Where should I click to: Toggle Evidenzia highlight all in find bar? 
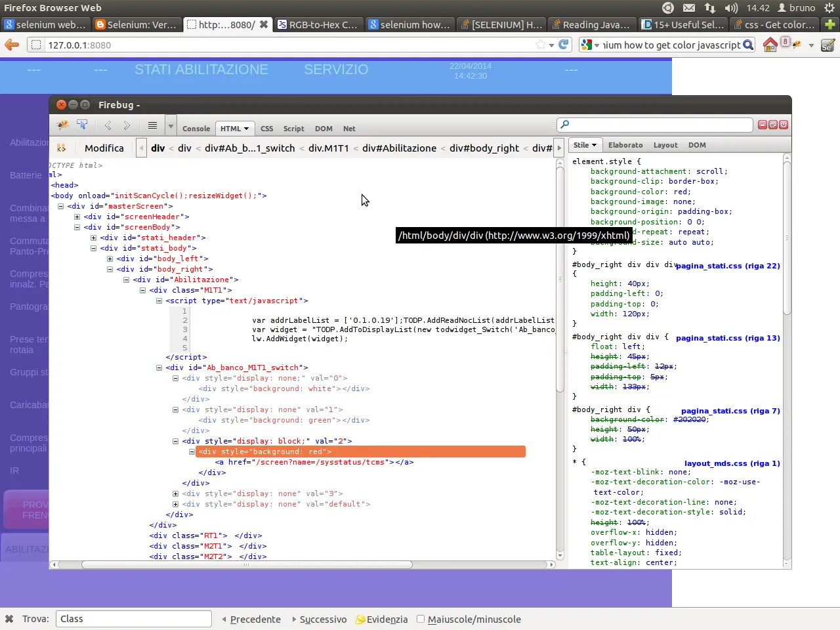(382, 619)
